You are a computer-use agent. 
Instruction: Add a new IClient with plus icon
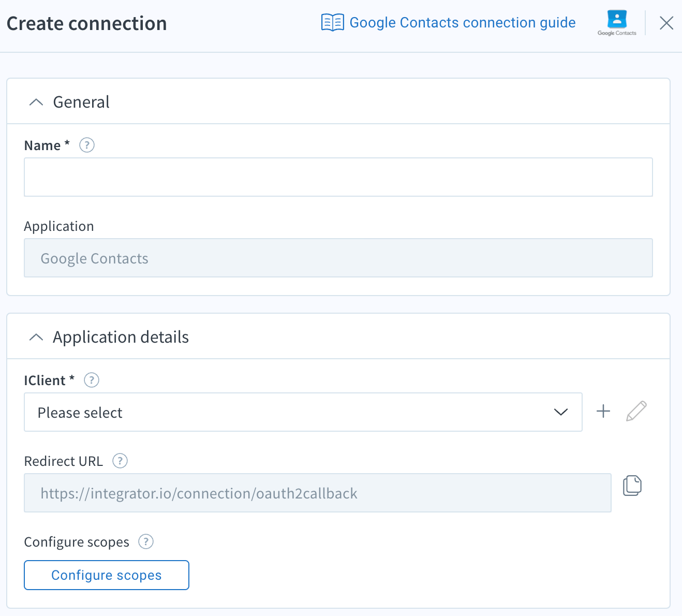tap(603, 412)
